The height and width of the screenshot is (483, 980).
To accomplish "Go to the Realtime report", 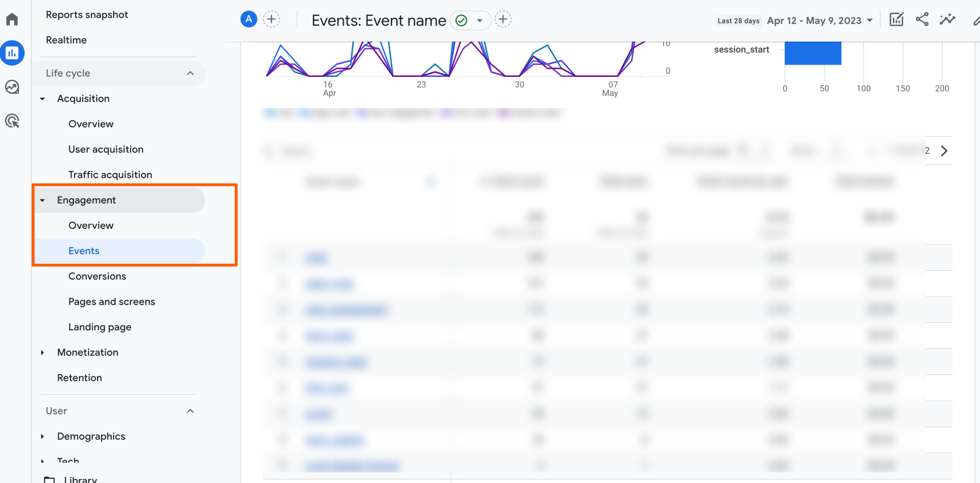I will point(66,40).
